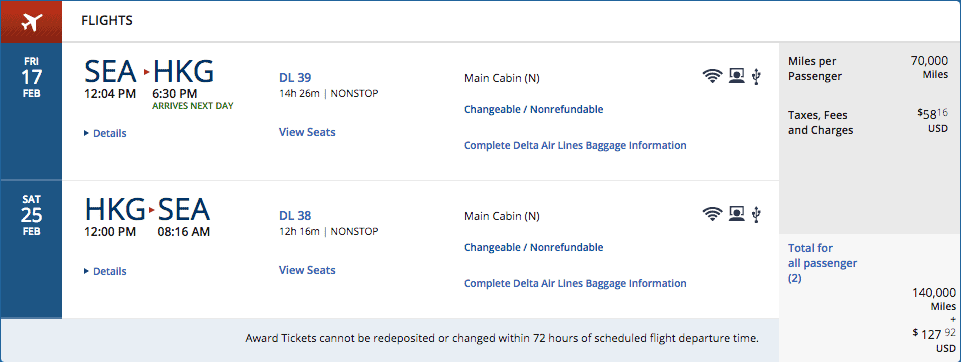Open Delta Baggage Information for outbound flight
This screenshot has width=961, height=362.
click(x=575, y=145)
